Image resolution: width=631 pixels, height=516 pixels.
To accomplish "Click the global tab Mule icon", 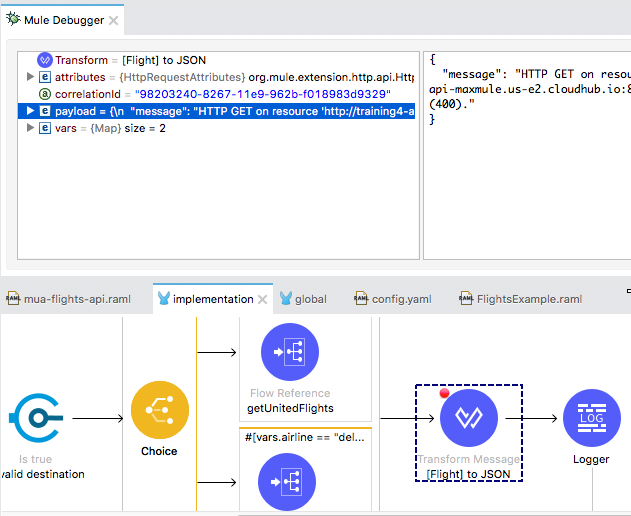I will tap(286, 298).
